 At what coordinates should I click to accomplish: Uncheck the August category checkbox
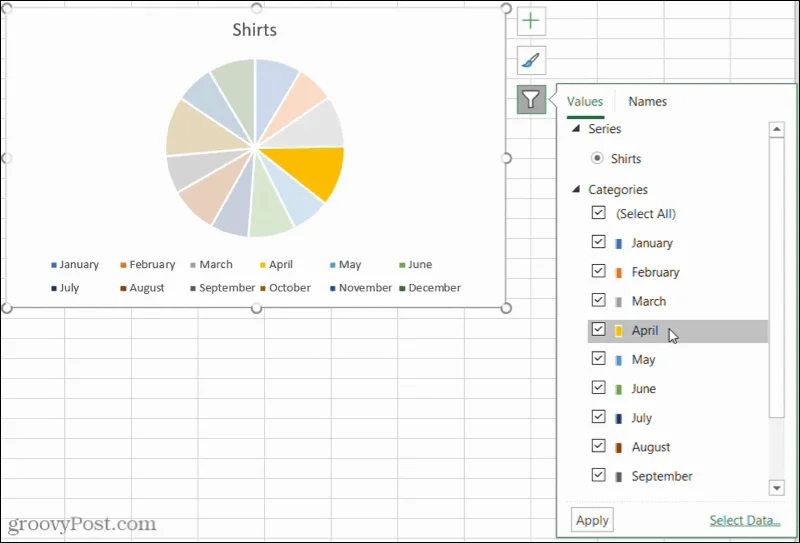point(598,446)
